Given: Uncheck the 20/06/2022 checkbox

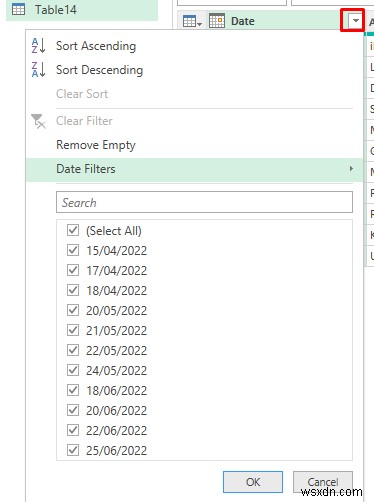Looking at the screenshot, I should [x=73, y=410].
